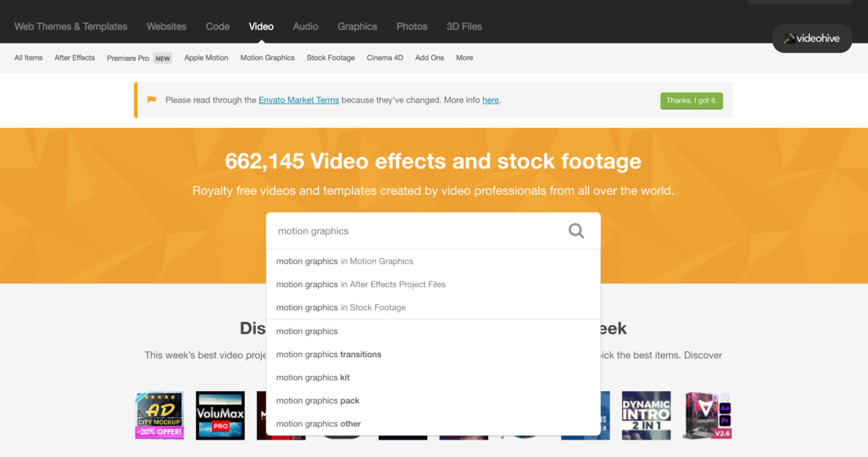This screenshot has width=868, height=457.
Task: Open the V2.6 Ae Pr item thumbnail
Action: [707, 416]
